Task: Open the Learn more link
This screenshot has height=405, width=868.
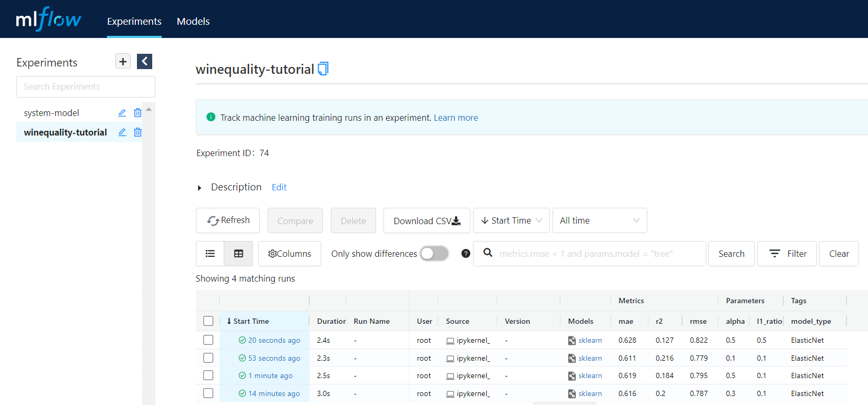Action: pyautogui.click(x=456, y=118)
